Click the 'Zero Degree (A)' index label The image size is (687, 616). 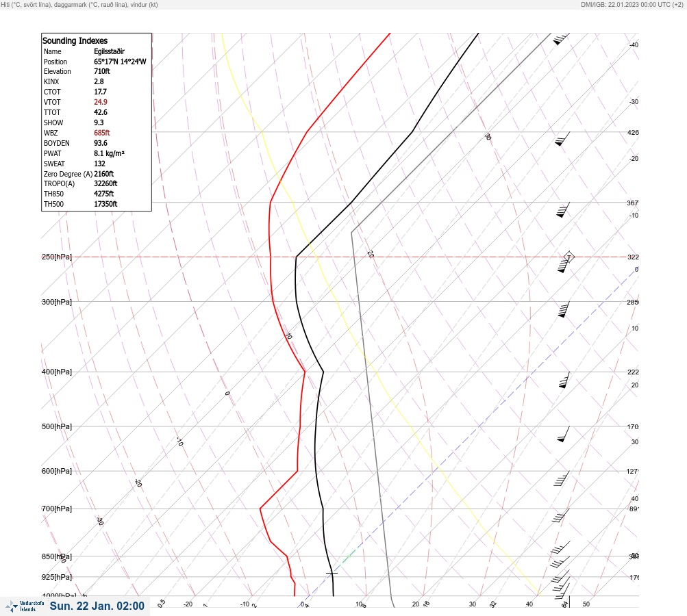coord(68,174)
